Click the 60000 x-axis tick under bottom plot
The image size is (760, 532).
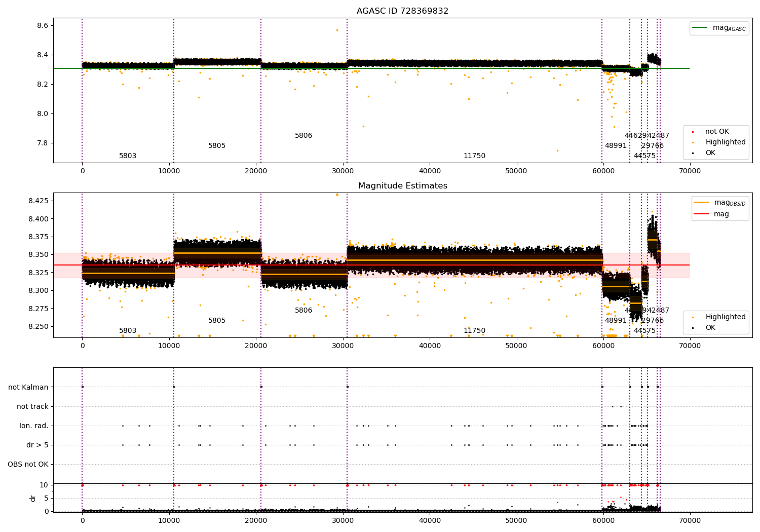coord(603,521)
